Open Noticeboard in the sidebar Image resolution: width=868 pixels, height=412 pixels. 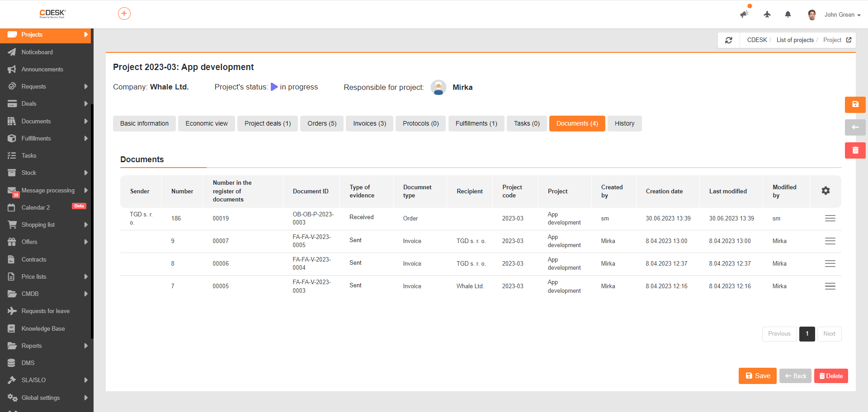[x=45, y=52]
